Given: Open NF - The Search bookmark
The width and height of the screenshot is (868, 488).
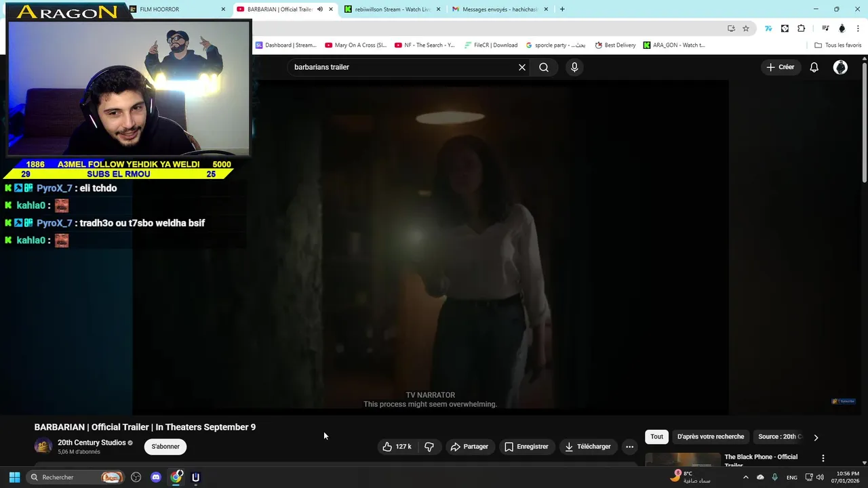Looking at the screenshot, I should click(425, 45).
